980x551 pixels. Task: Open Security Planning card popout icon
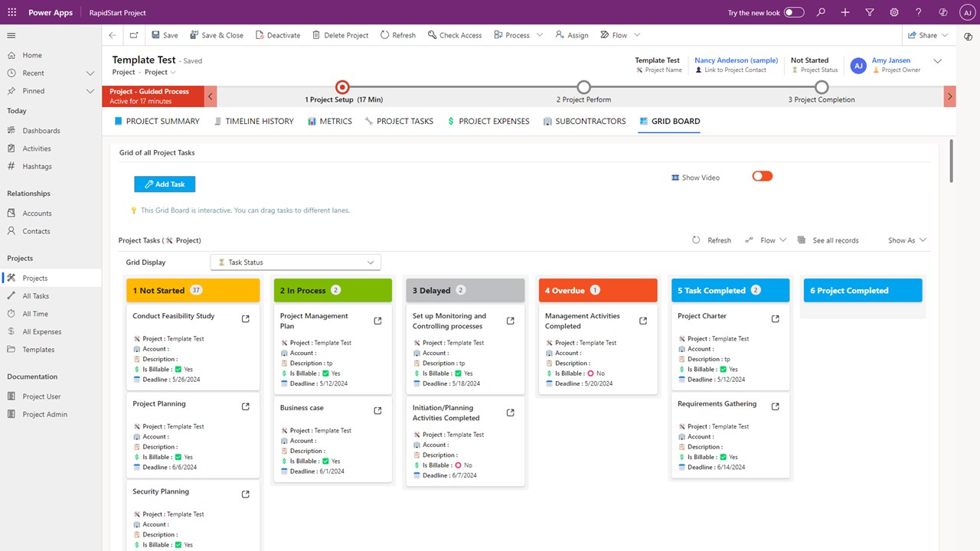246,494
